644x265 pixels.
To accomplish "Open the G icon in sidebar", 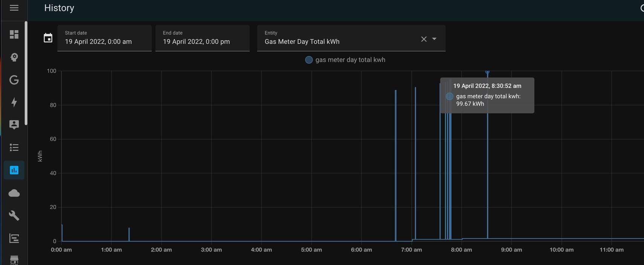I will [14, 80].
